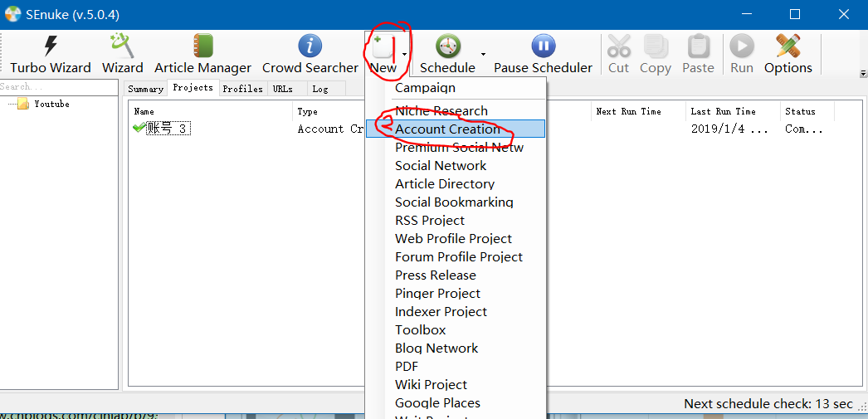
Task: Open Crowd Searcher info icon
Action: tap(310, 46)
